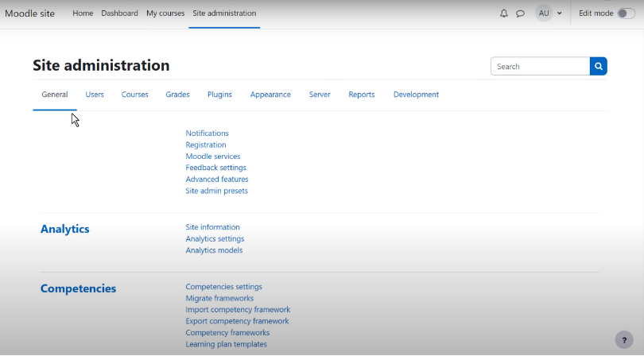Click in the Search input field
644x356 pixels.
(540, 66)
